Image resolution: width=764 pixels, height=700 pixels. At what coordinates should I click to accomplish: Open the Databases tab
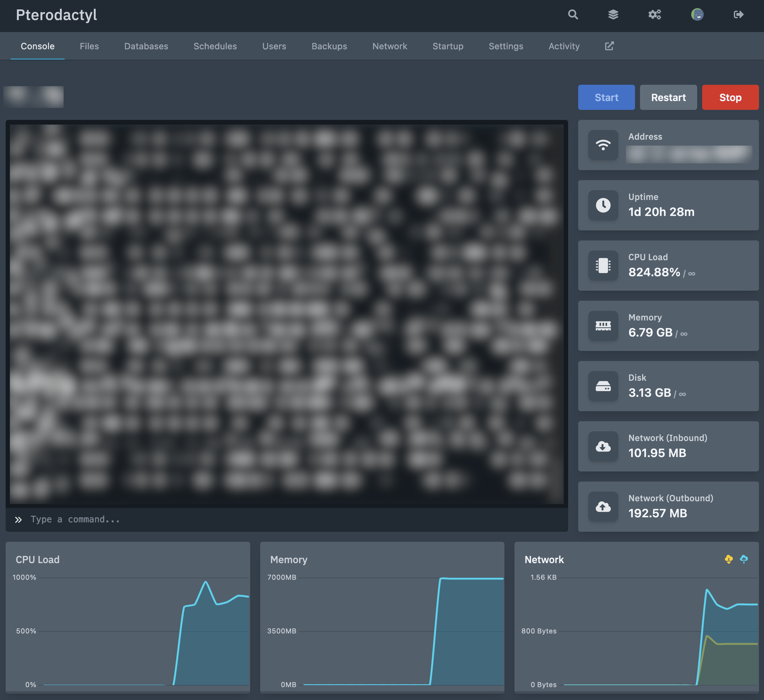pyautogui.click(x=146, y=46)
